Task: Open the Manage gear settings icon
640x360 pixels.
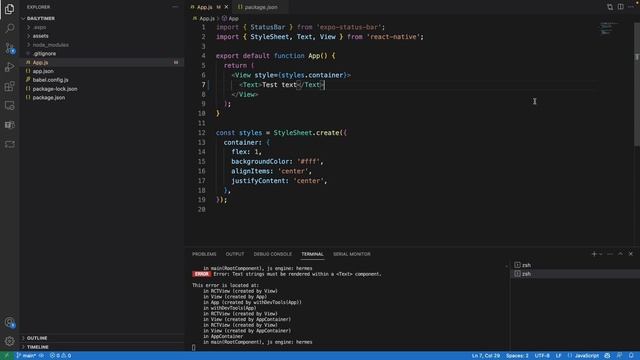Action: coord(9,341)
